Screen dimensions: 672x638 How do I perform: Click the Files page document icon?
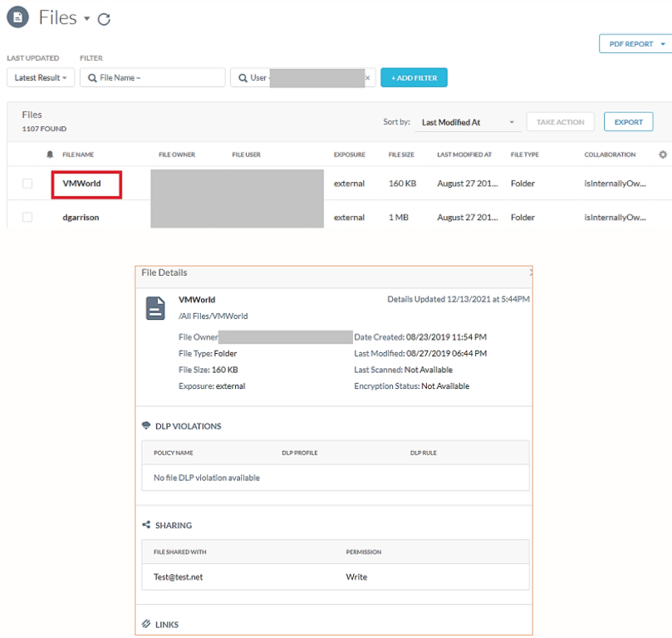(x=17, y=17)
